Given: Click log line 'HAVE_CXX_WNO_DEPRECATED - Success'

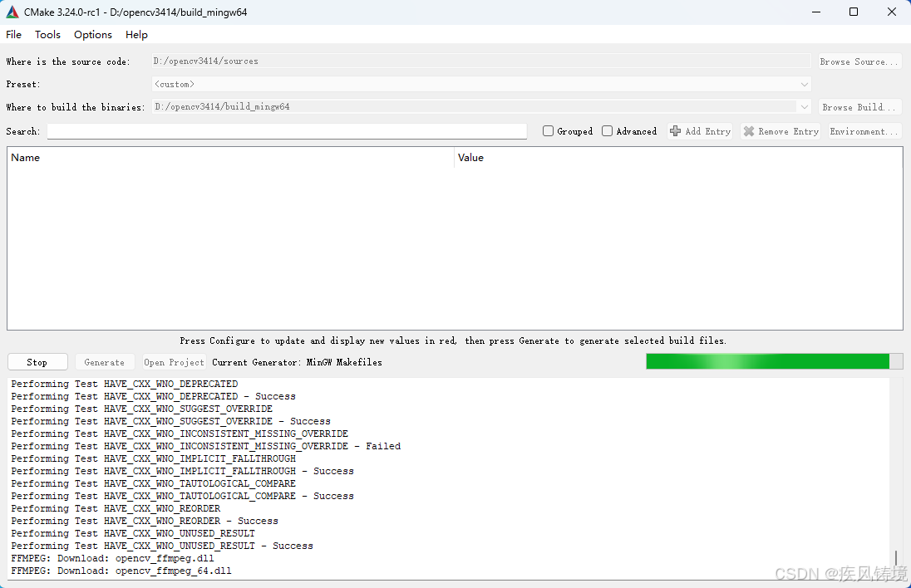Looking at the screenshot, I should click(153, 396).
